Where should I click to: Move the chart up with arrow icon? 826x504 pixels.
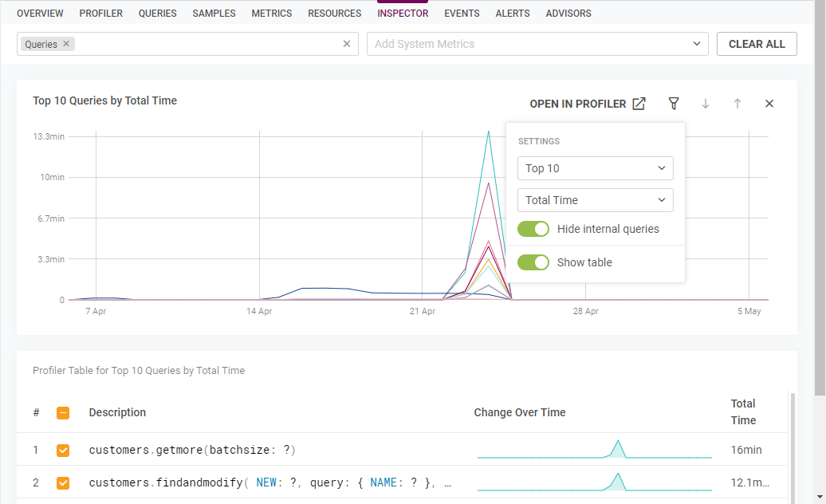[x=737, y=104]
